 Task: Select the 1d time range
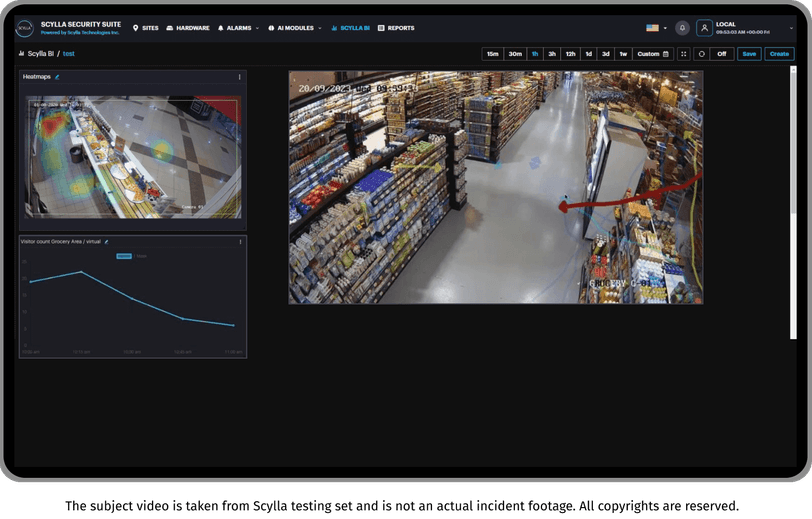pos(588,54)
